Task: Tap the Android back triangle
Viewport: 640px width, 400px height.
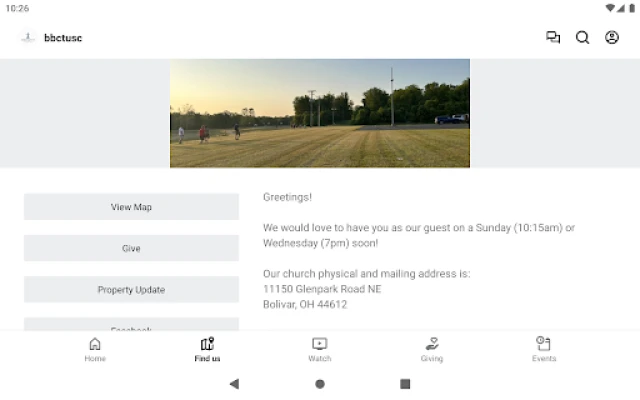Action: pos(234,384)
